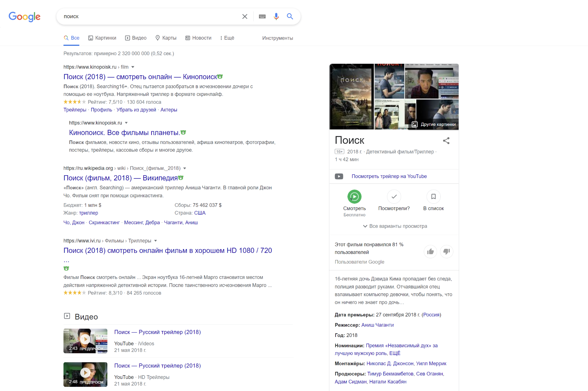Expand dropdown next to ru.wikipedia.org URL
Image resolution: width=588 pixels, height=391 pixels.
pyautogui.click(x=185, y=168)
